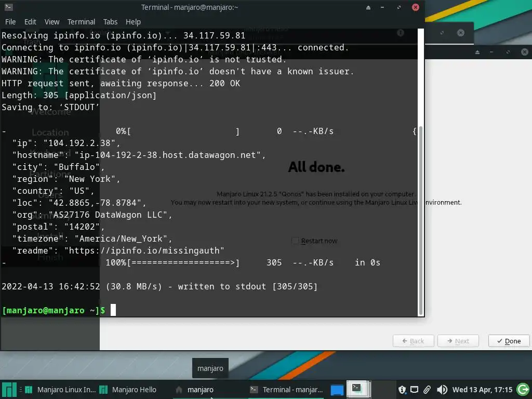This screenshot has width=532, height=399.
Task: Click the HTTP request sent 200 OK line
Action: tap(121, 83)
